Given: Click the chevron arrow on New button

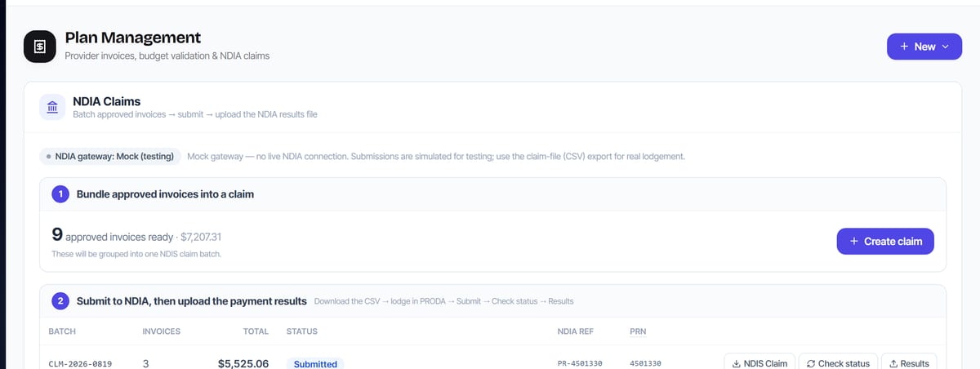Looking at the screenshot, I should [946, 47].
